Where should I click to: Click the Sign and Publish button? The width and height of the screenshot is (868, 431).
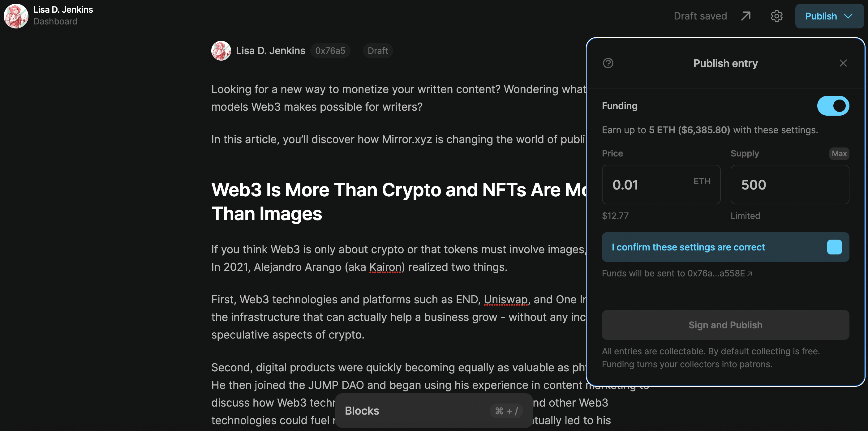click(x=726, y=324)
